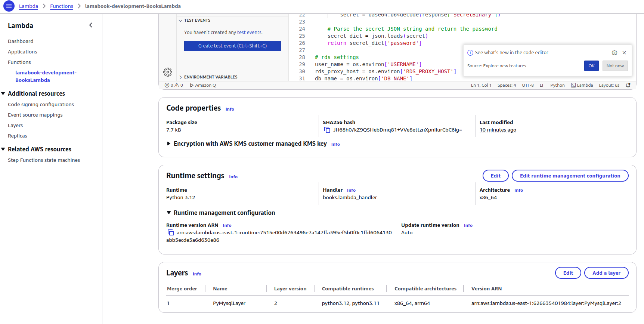This screenshot has height=324, width=644.
Task: Select lamabook-development-BooksLambda in the sidebar
Action: click(x=46, y=76)
